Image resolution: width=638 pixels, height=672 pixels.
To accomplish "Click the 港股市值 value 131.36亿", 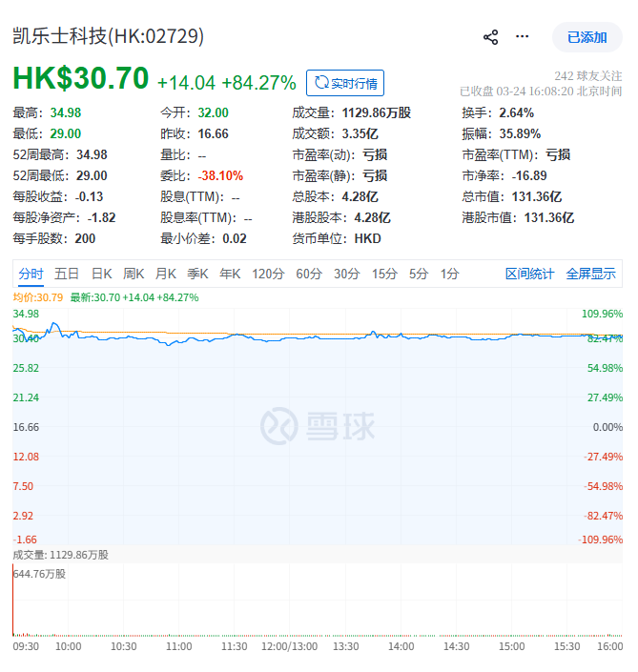I will coord(549,217).
